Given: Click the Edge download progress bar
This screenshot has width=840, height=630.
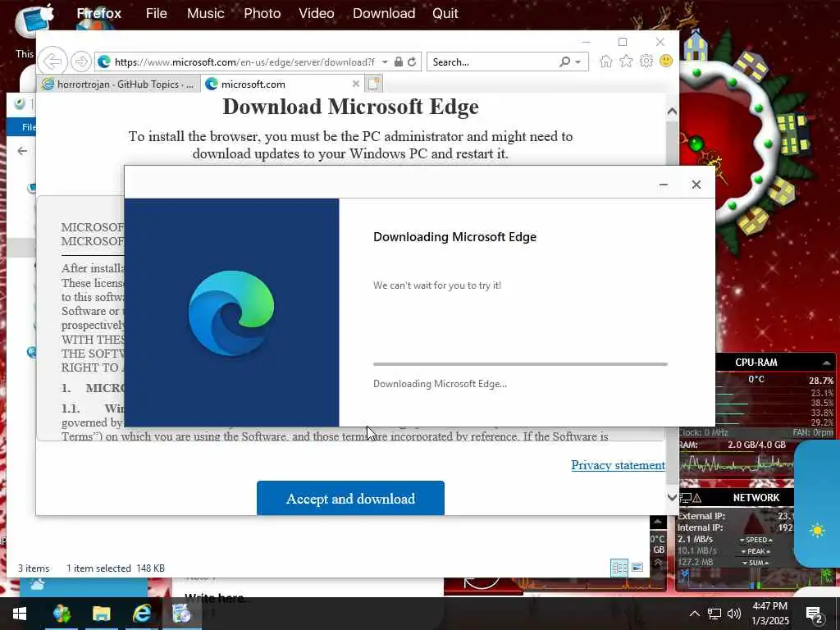Looking at the screenshot, I should tap(520, 364).
